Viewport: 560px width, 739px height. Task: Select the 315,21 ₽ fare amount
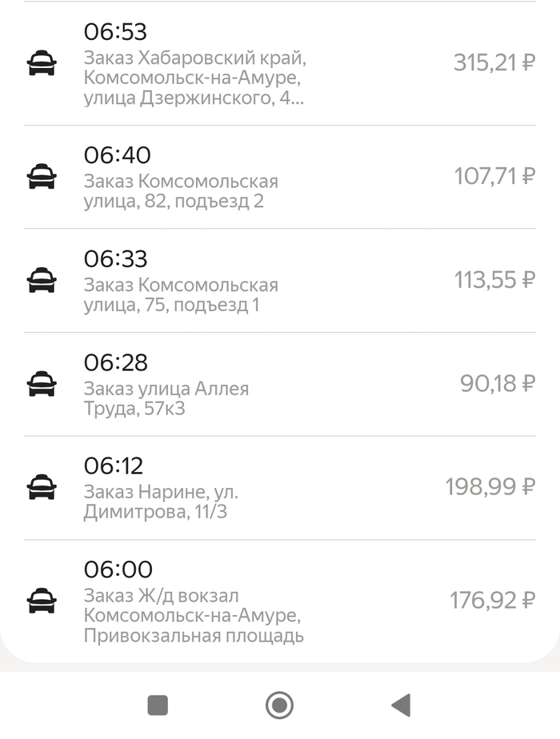click(x=494, y=63)
